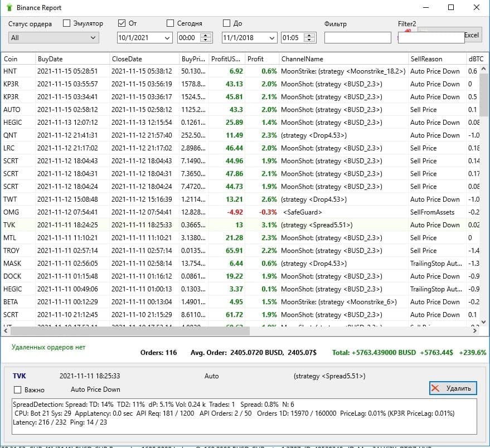The image size is (490, 448).
Task: Click the left arrow of horizontal scrollbar
Action: (x=5, y=330)
